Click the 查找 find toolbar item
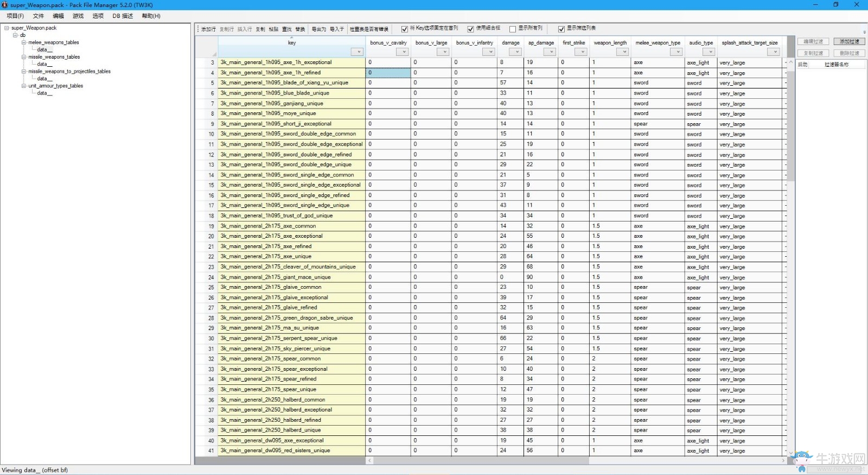This screenshot has height=475, width=868. pyautogui.click(x=287, y=29)
